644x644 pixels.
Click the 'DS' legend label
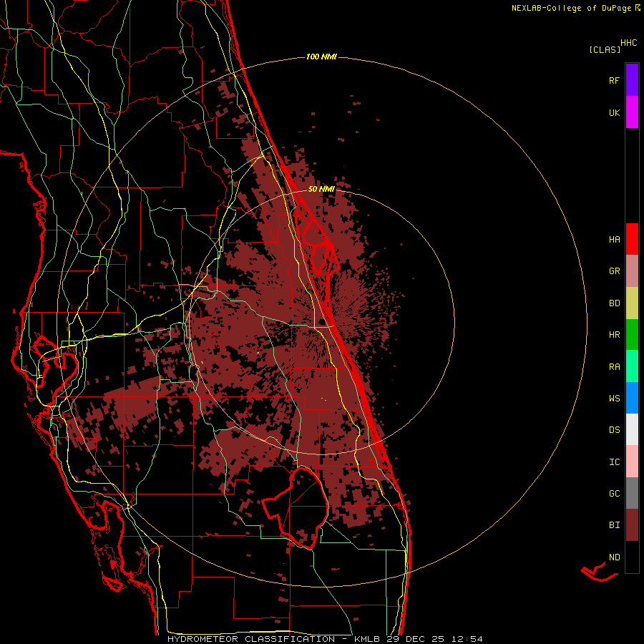pos(614,430)
